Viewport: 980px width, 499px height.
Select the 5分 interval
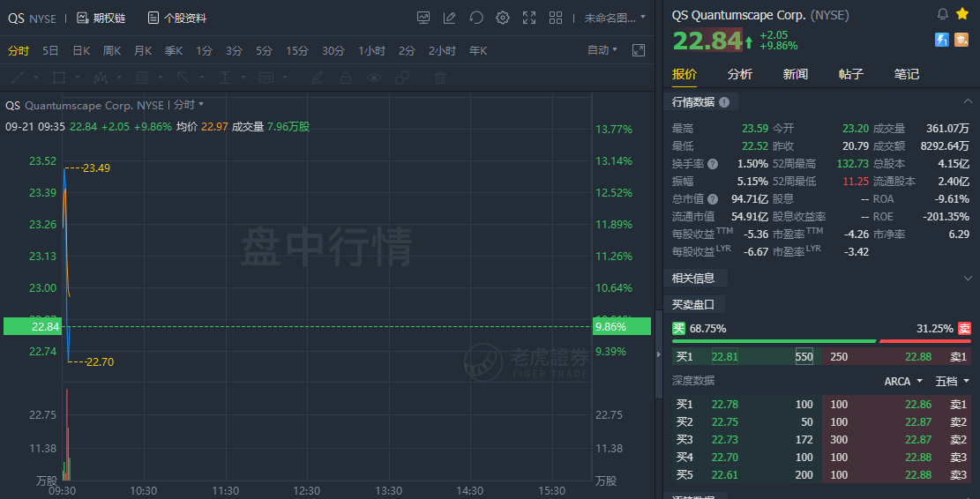[264, 51]
